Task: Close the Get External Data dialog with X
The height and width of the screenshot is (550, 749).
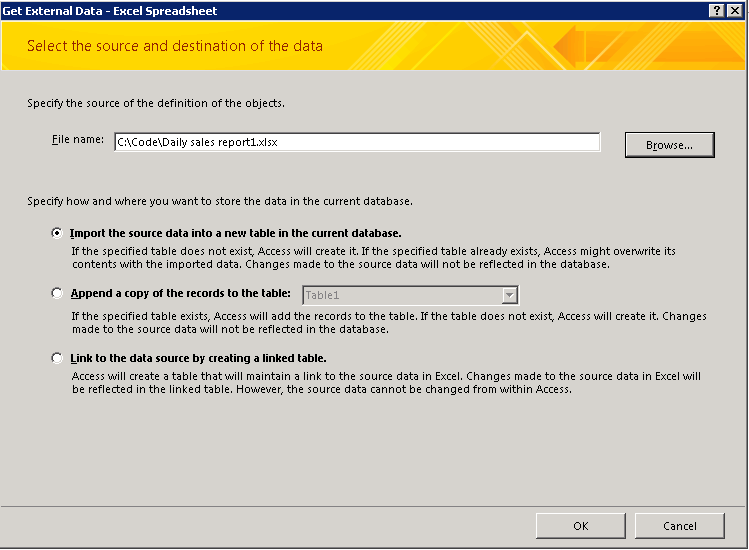Action: click(734, 11)
